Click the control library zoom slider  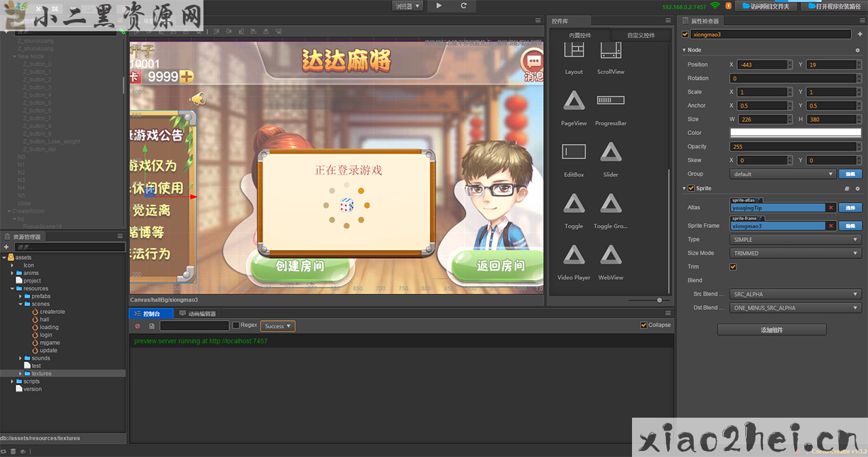point(659,300)
